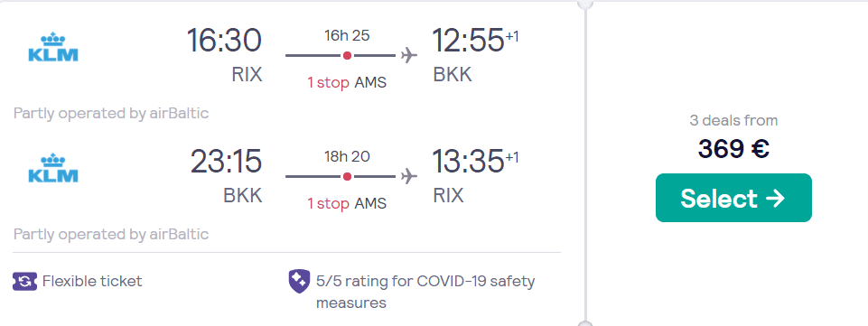Image resolution: width=868 pixels, height=326 pixels.
Task: Click the return flight airplane icon
Action: point(408,177)
